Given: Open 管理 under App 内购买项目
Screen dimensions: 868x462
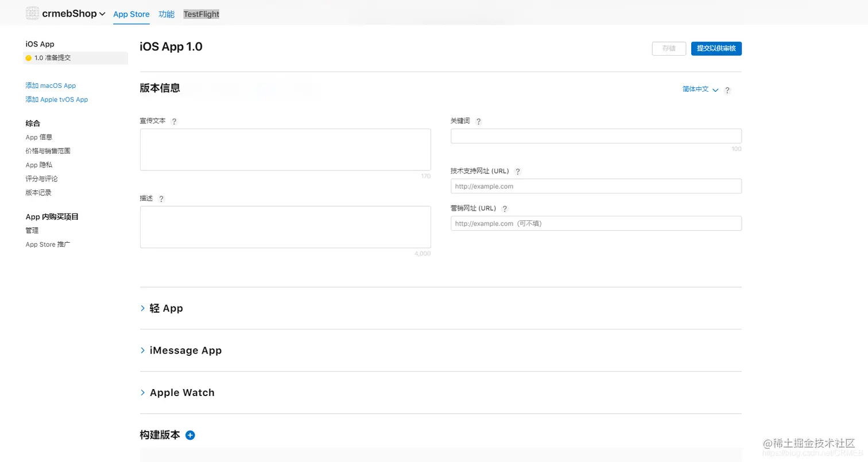Looking at the screenshot, I should pyautogui.click(x=32, y=230).
